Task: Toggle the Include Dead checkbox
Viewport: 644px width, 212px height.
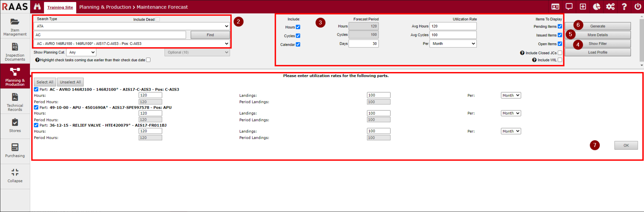Action: [158, 20]
